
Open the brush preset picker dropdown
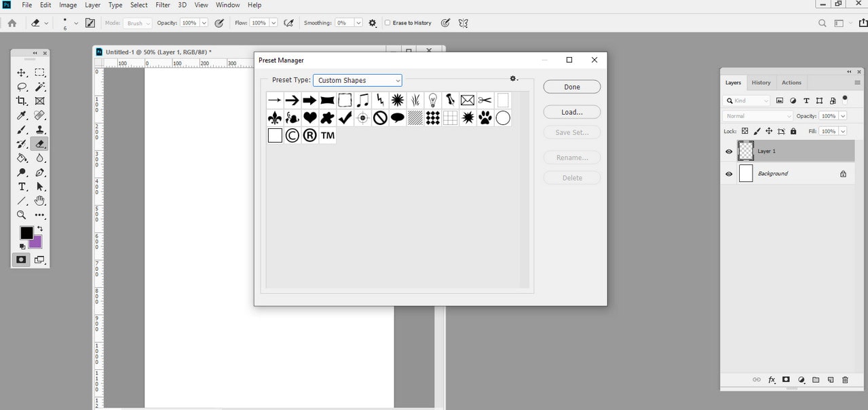tap(76, 23)
